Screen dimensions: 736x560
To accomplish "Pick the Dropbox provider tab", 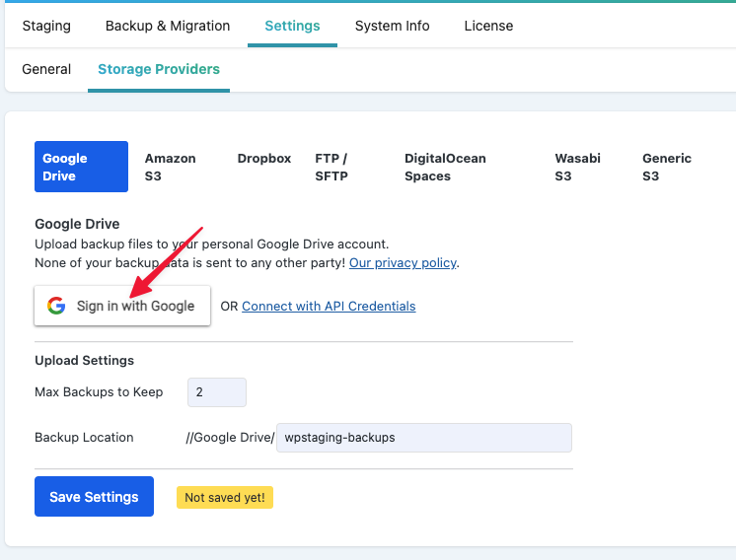I will coord(264,159).
